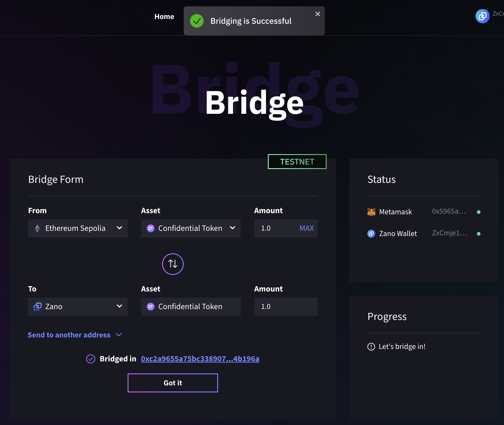This screenshot has height=425, width=504.
Task: Click the Metamask fox icon
Action: (x=371, y=212)
